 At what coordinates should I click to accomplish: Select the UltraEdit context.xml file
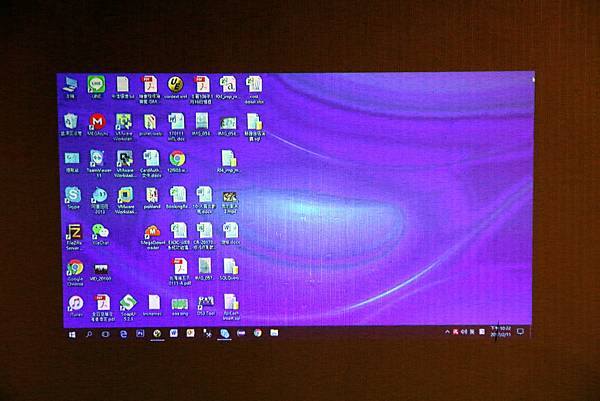coord(176,88)
